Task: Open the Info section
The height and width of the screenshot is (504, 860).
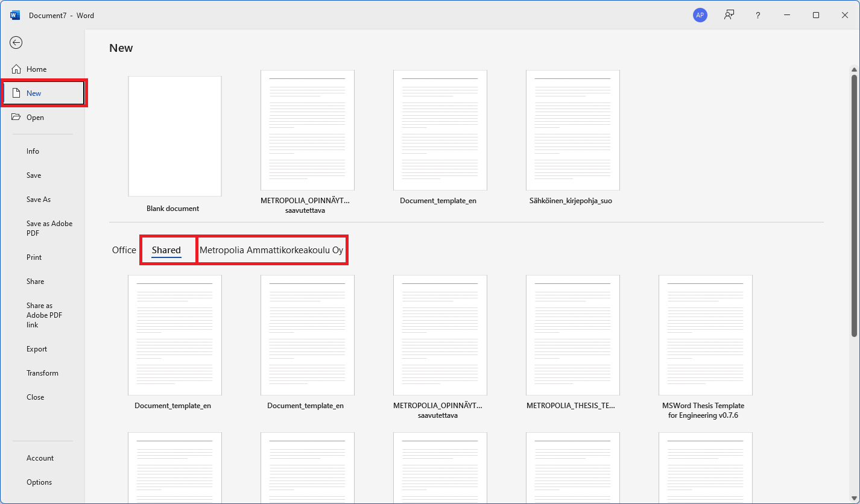Action: (x=42, y=151)
